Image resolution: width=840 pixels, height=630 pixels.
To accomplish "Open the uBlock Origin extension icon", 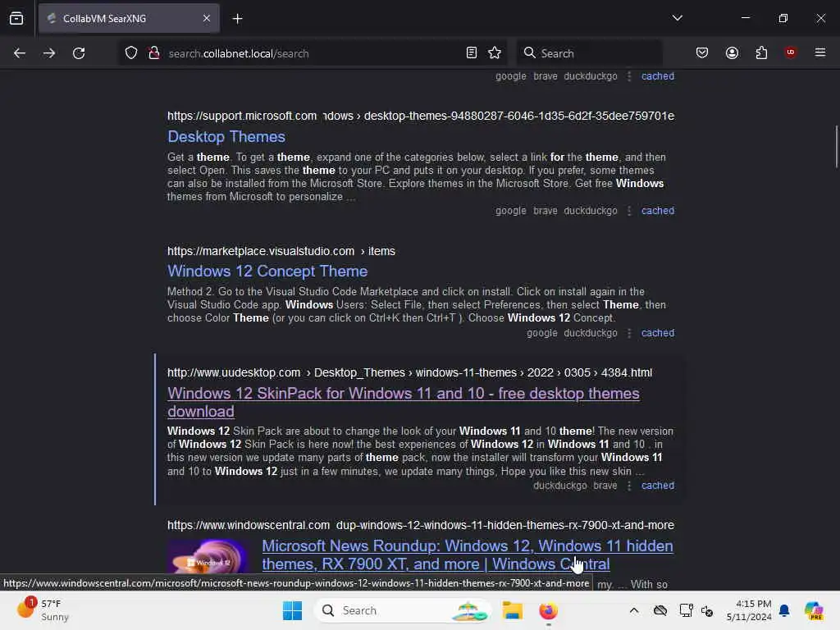I will click(791, 52).
